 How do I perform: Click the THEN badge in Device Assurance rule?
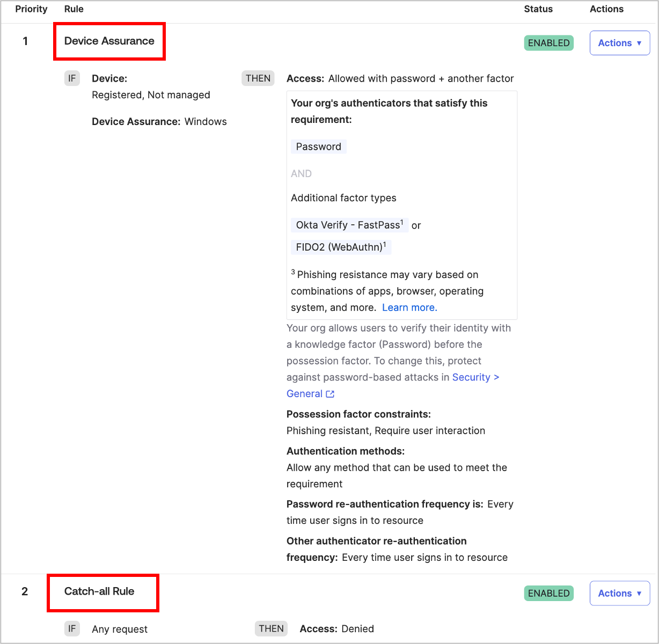[x=258, y=78]
